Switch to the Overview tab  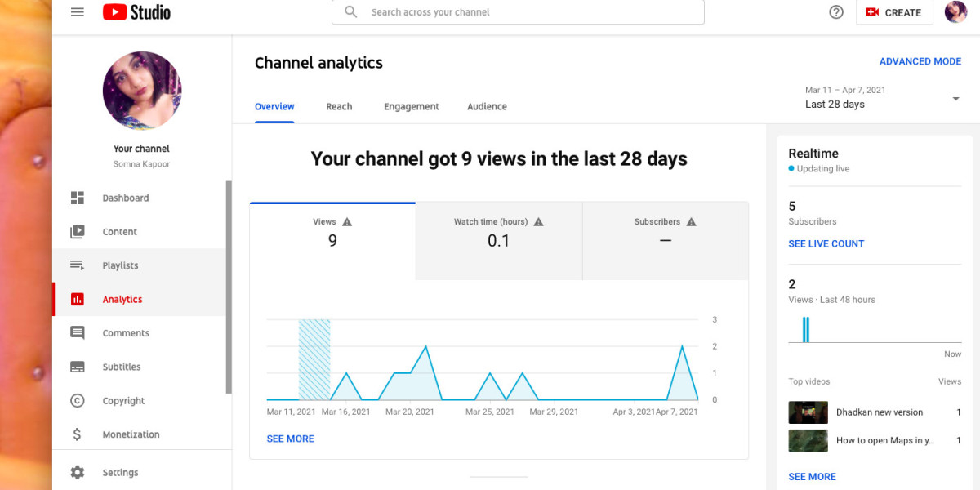[274, 107]
